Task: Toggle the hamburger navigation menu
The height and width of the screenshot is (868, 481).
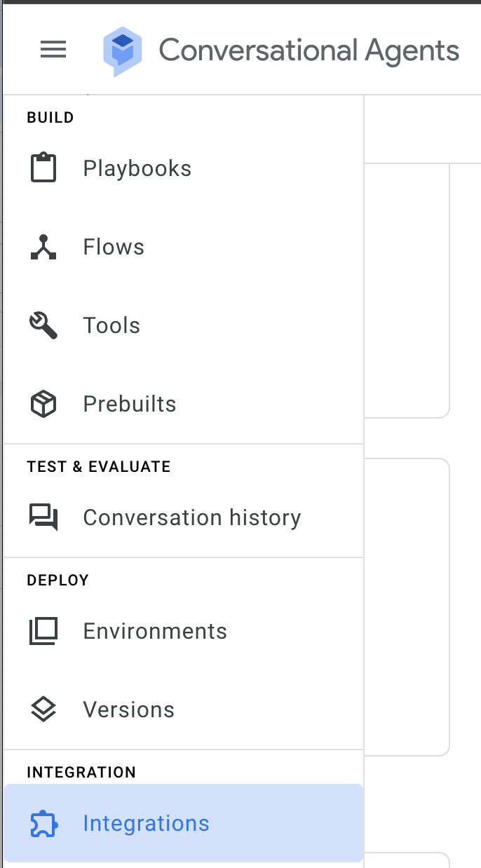Action: click(53, 50)
